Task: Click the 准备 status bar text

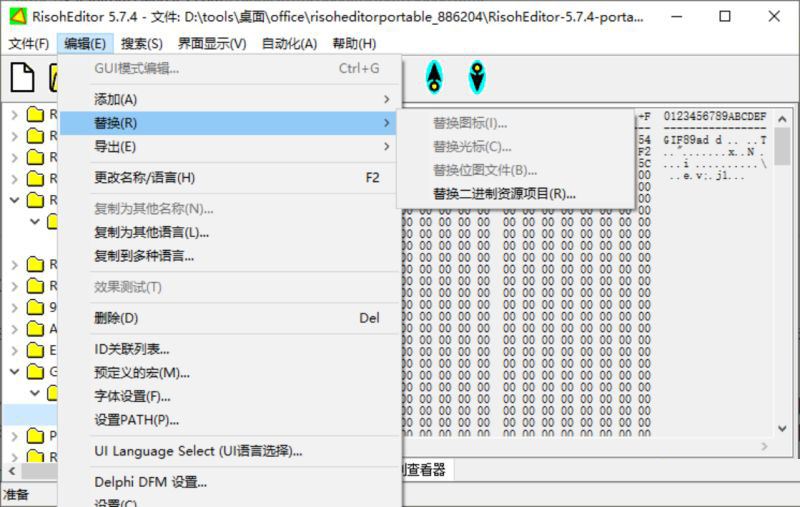Action: pyautogui.click(x=16, y=495)
